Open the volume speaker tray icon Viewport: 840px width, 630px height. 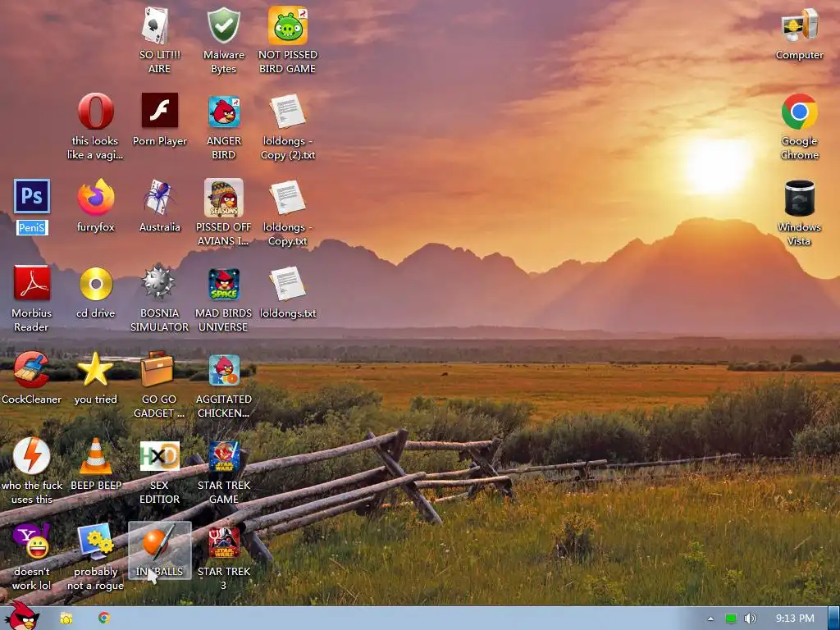coord(750,619)
